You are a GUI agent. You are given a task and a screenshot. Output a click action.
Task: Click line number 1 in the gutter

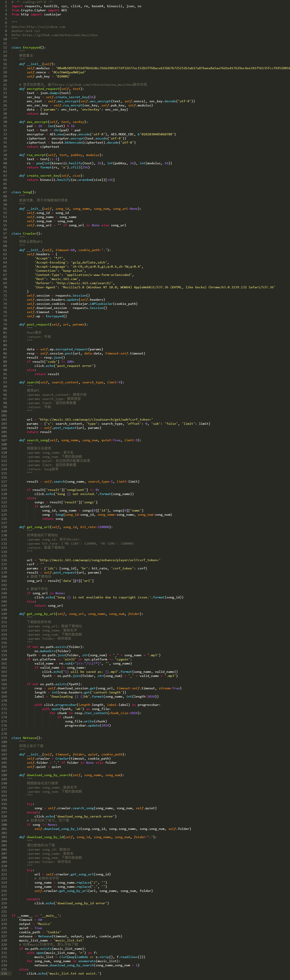tap(6, 2)
